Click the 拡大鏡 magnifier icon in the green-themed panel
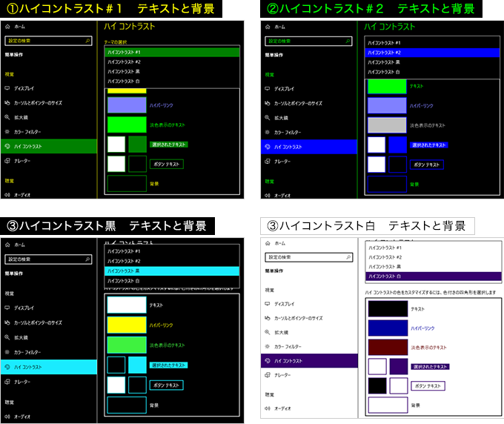 [7, 117]
